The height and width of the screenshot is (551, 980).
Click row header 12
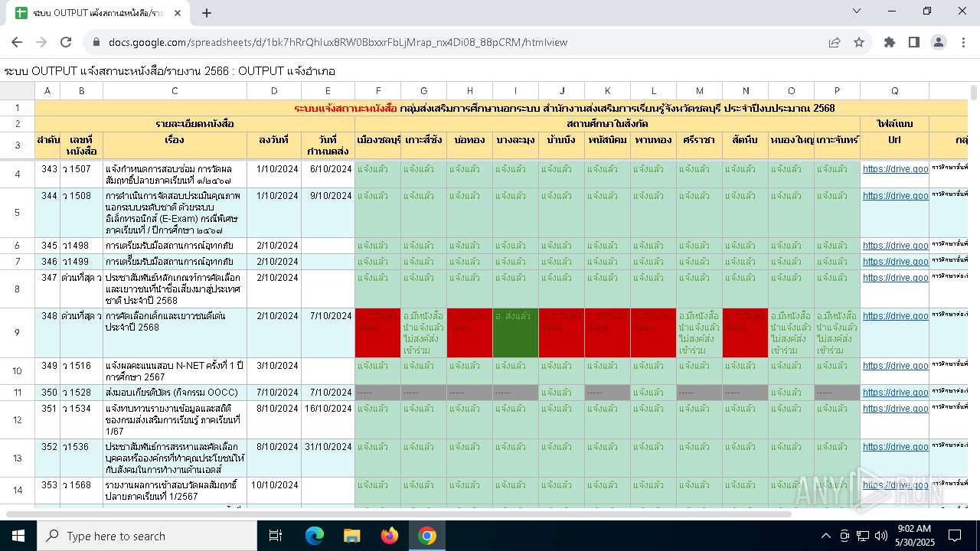(18, 419)
